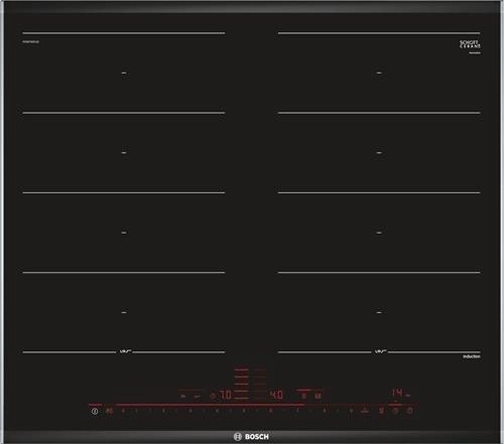The height and width of the screenshot is (444, 504).
Task: Tap the rear right zone center mark
Action: tap(379, 73)
